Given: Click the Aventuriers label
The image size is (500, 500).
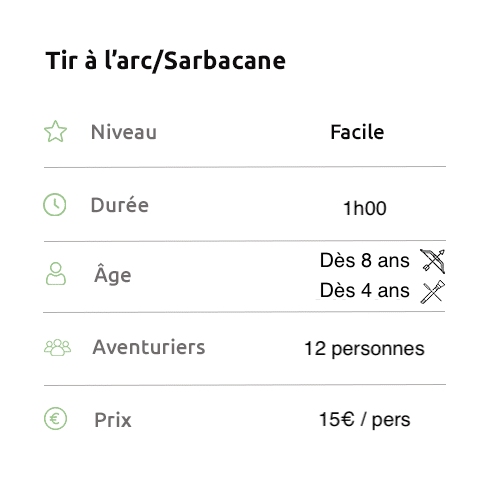Looking at the screenshot, I should (x=149, y=347).
